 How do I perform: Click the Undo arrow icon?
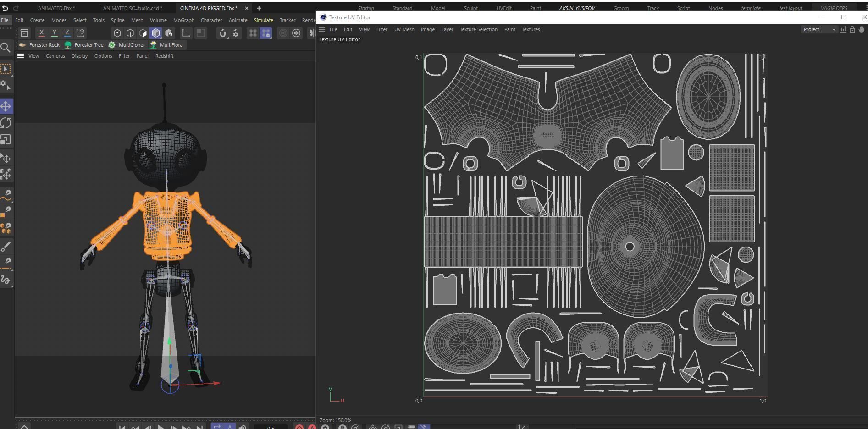click(x=5, y=8)
